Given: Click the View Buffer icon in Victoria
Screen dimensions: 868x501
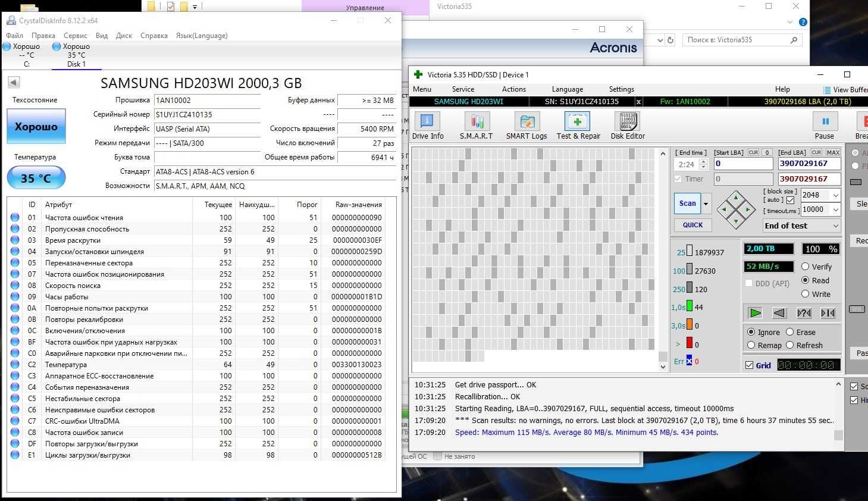Looking at the screenshot, I should click(x=826, y=90).
